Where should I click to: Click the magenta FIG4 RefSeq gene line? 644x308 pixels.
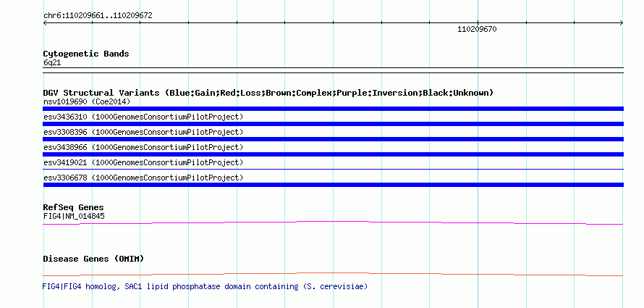click(333, 222)
